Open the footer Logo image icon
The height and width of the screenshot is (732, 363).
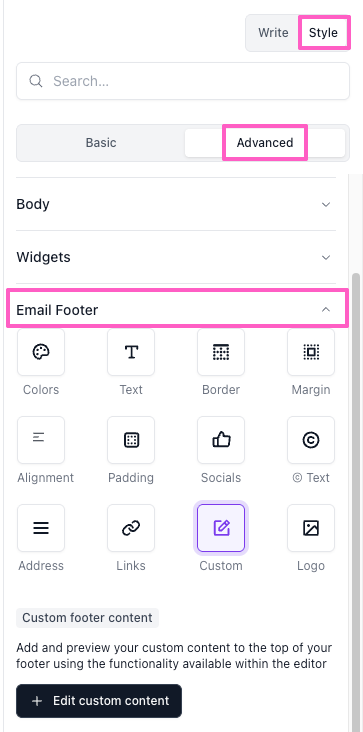(311, 528)
